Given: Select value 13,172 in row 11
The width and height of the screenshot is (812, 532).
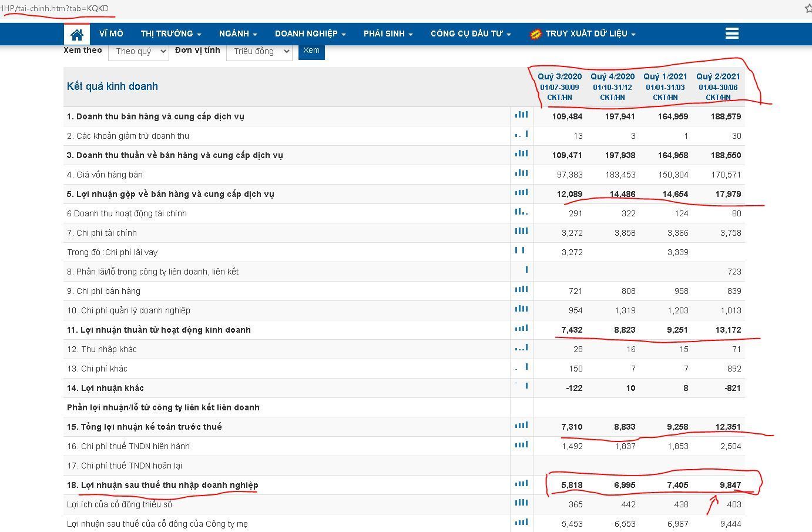Looking at the screenshot, I should click(x=728, y=330).
